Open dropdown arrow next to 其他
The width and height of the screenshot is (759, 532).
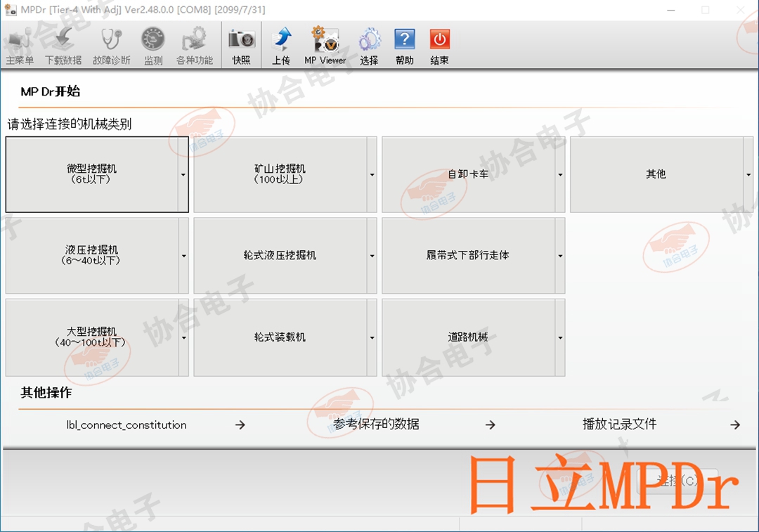[748, 175]
